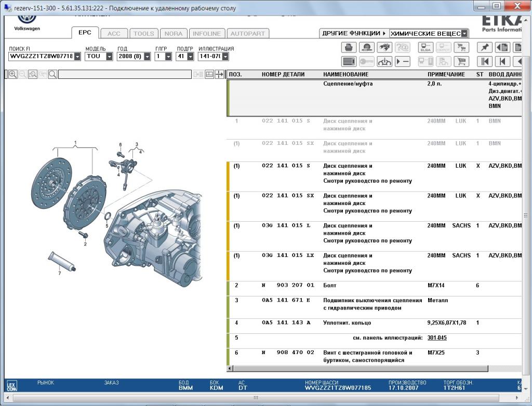Select screw row N 908 470 02
The width and height of the screenshot is (532, 406).
point(375,357)
